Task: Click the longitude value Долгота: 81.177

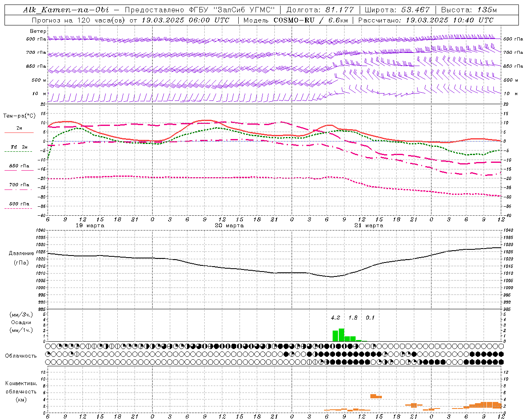Action: click(x=320, y=10)
